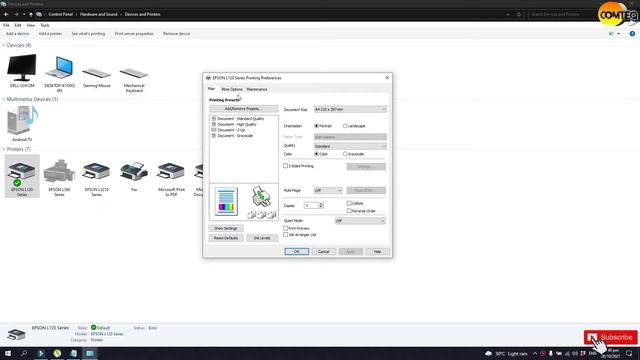Check the Reverse Order option
This screenshot has width=640, height=360.
(x=349, y=211)
